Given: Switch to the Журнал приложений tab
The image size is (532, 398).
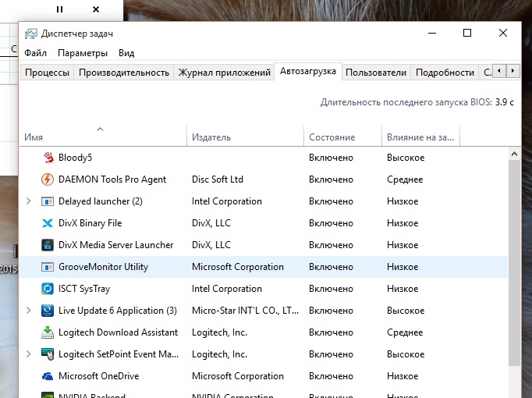Looking at the screenshot, I should pyautogui.click(x=225, y=73).
